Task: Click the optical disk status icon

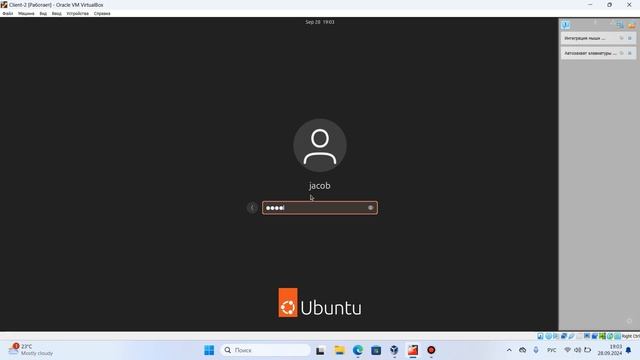Action: click(548, 336)
